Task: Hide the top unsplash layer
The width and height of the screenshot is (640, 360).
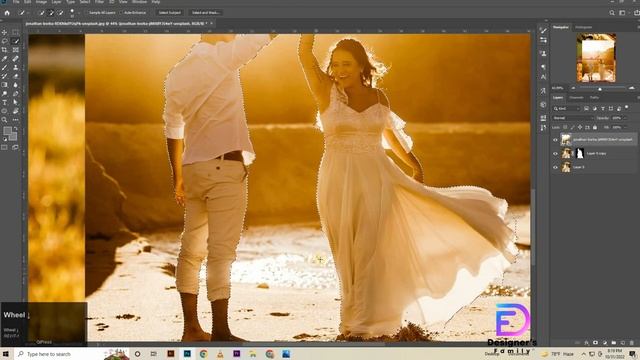Action: 555,140
